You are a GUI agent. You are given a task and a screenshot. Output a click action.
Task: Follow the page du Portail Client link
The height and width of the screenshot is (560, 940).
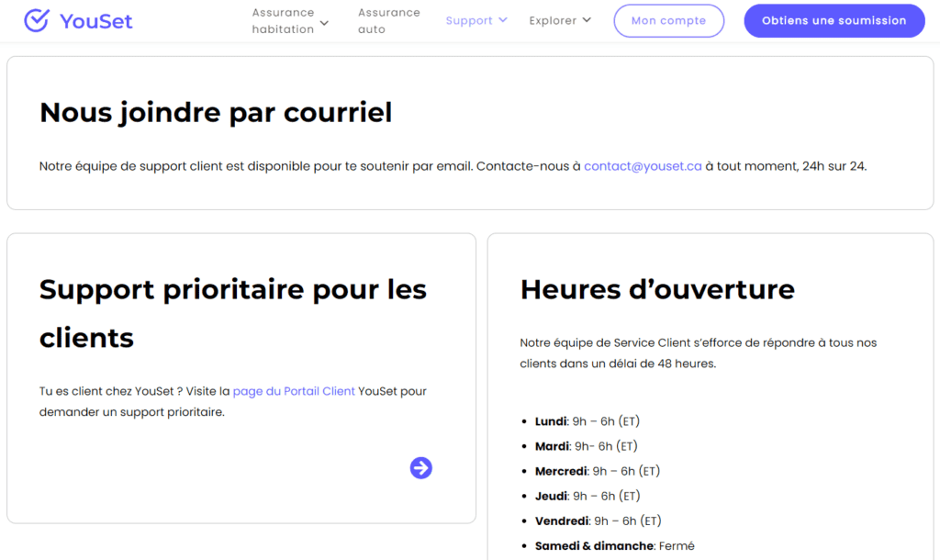pos(294,391)
